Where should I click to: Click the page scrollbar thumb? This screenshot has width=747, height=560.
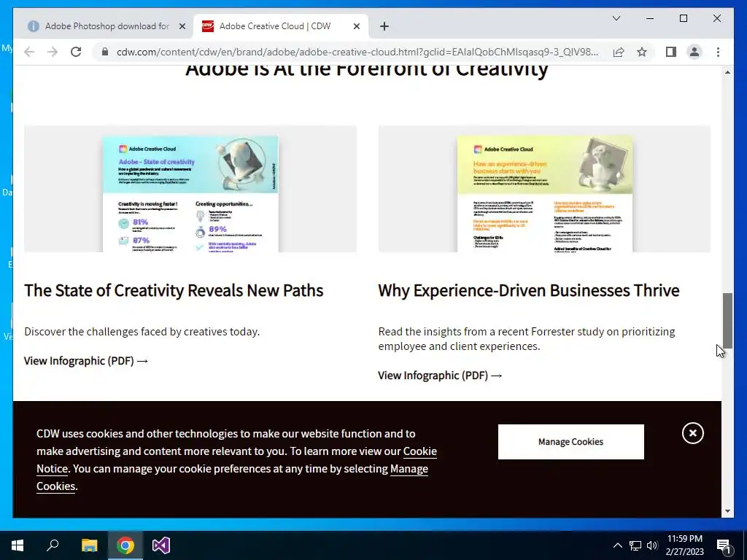727,321
